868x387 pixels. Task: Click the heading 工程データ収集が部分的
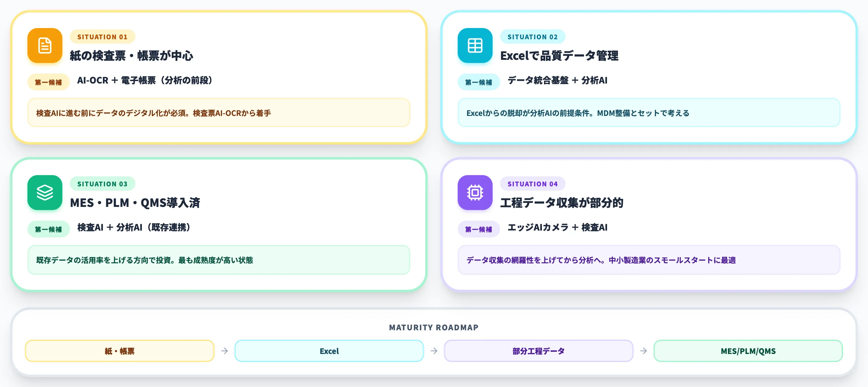[x=562, y=203]
